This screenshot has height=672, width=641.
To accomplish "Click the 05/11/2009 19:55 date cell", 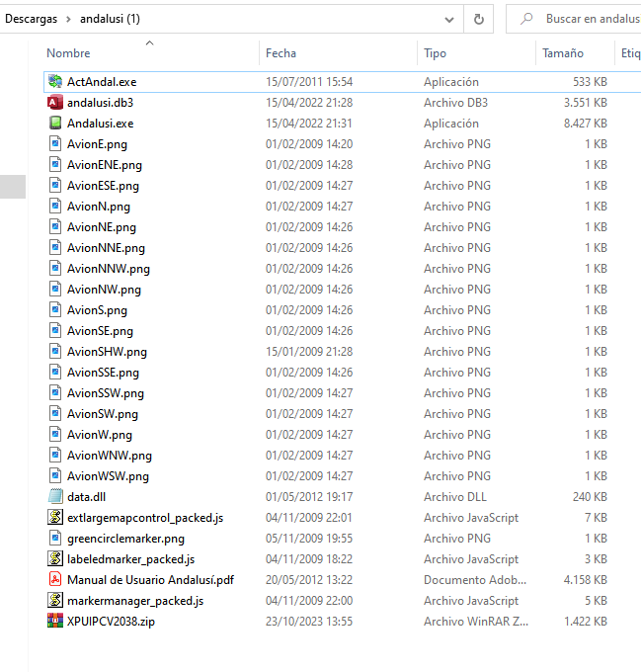I will 309,539.
